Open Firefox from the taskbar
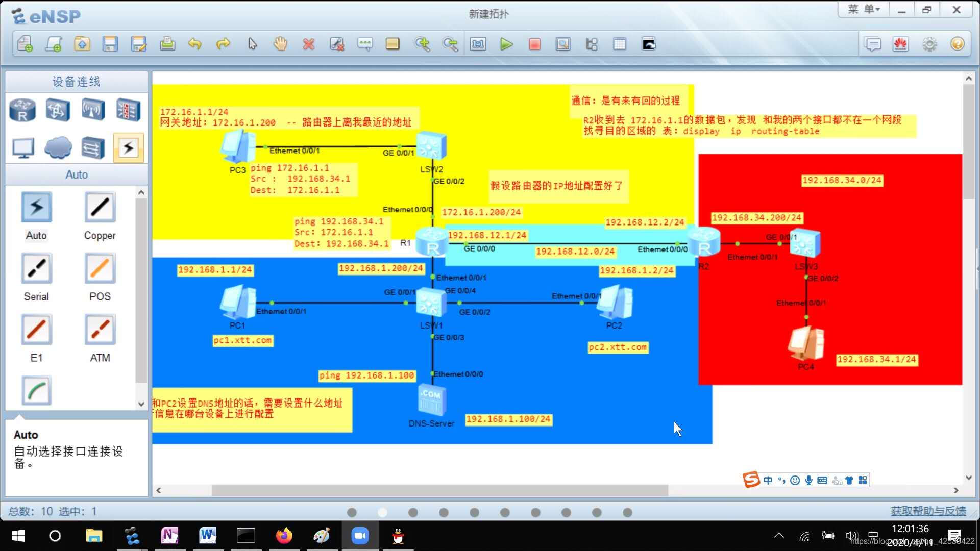The width and height of the screenshot is (980, 551). (x=284, y=536)
